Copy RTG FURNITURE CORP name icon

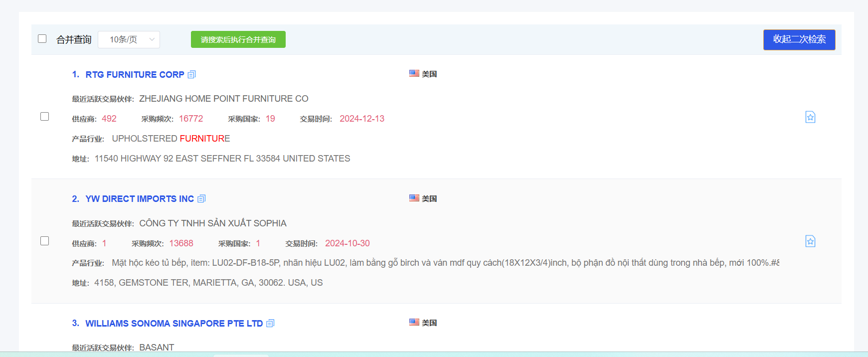pyautogui.click(x=191, y=74)
